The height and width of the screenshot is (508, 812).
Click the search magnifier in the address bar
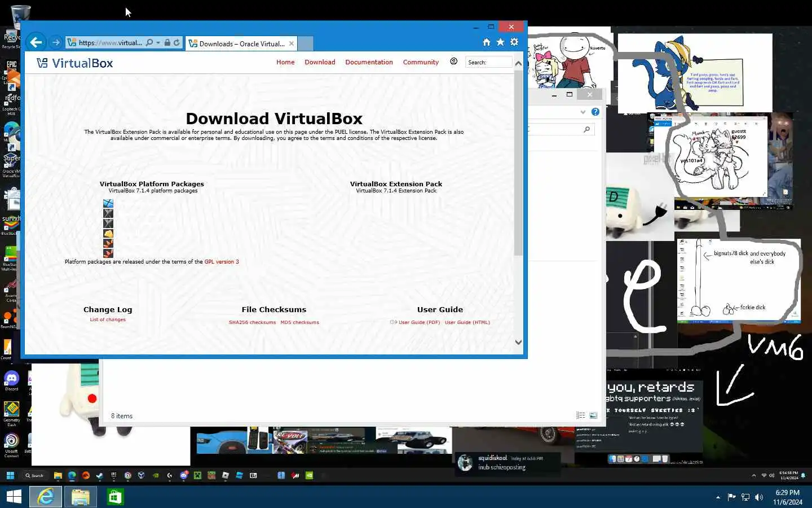149,42
